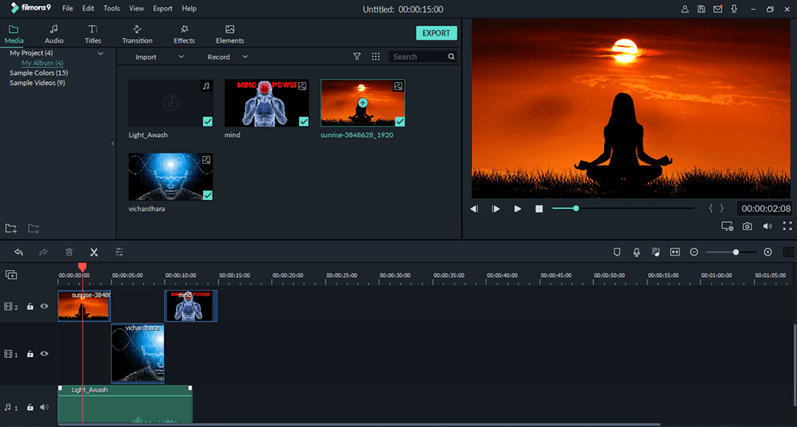Click the filter funnel icon in media library

coord(357,57)
